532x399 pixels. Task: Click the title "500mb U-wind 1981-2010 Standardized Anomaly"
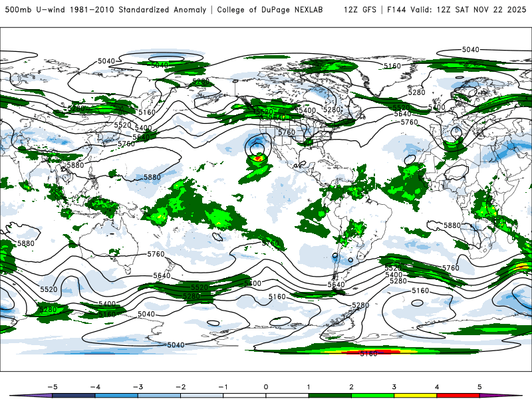106,9
